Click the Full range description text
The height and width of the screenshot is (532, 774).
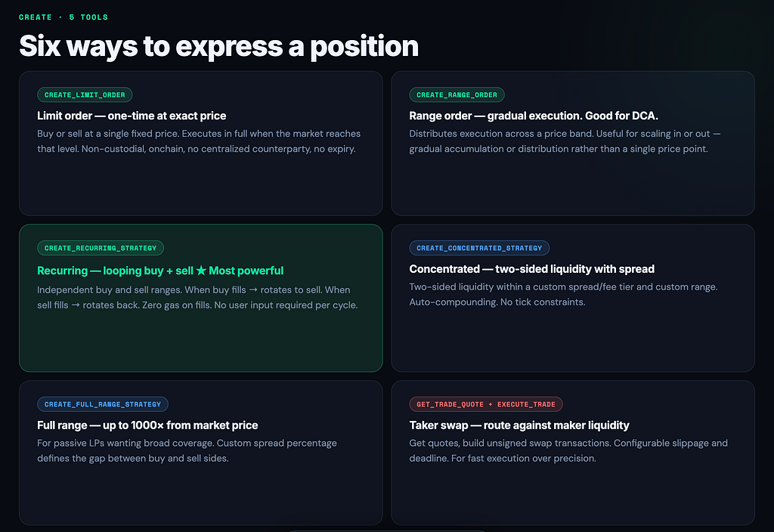click(x=187, y=450)
